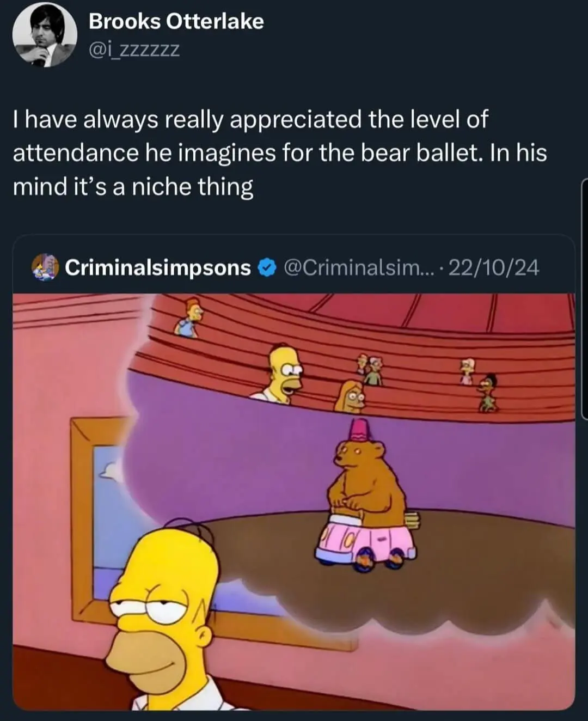Open the Criminalsimpsons account name
The image size is (588, 721).
158,267
